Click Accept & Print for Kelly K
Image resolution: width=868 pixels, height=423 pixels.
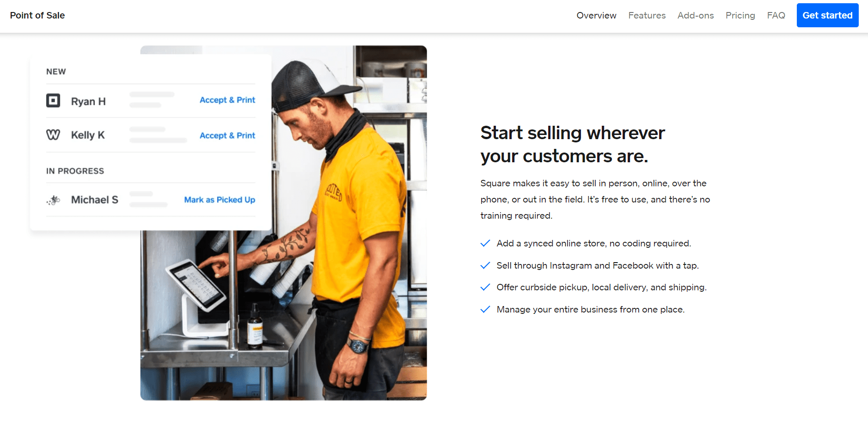click(x=227, y=135)
